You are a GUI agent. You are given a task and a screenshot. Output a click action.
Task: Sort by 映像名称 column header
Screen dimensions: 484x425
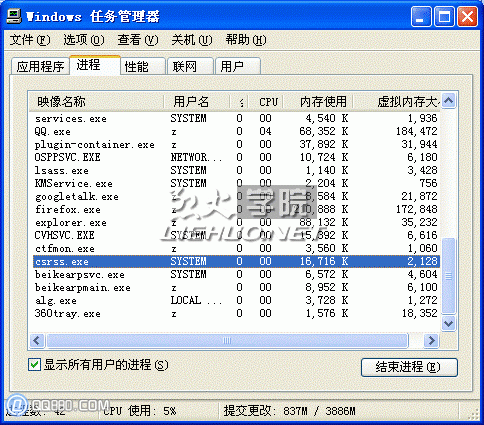pos(96,102)
